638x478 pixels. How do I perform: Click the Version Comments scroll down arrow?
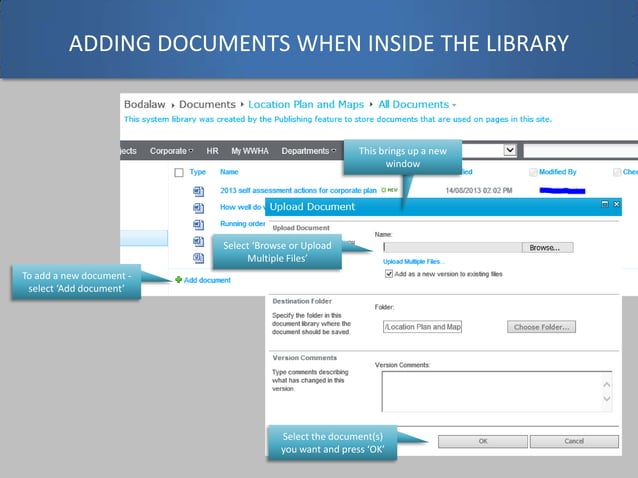pos(607,399)
